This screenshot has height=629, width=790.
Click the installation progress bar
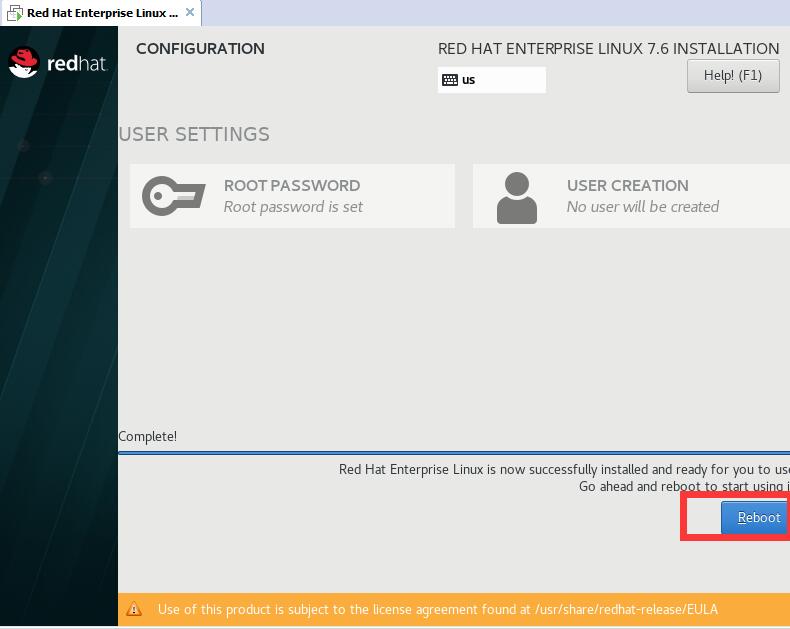454,453
